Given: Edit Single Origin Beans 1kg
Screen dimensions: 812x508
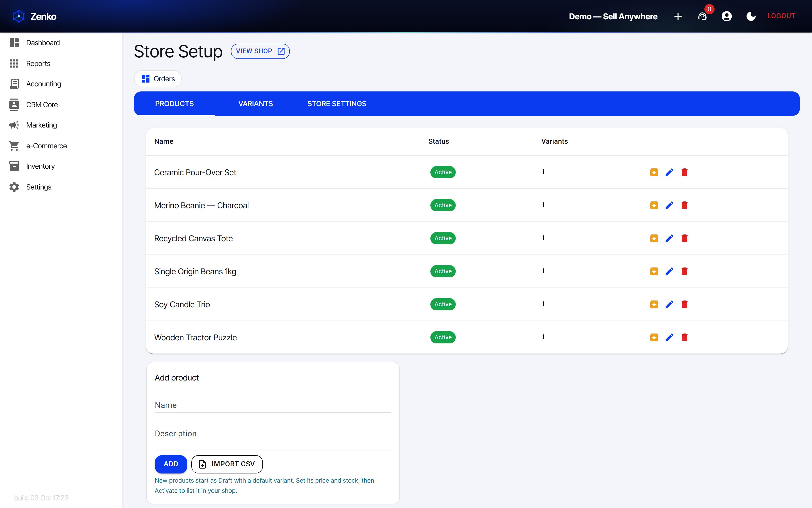Looking at the screenshot, I should (669, 271).
